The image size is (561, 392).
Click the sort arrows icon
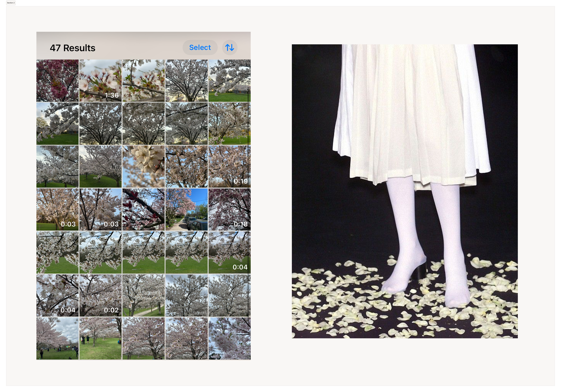click(229, 47)
